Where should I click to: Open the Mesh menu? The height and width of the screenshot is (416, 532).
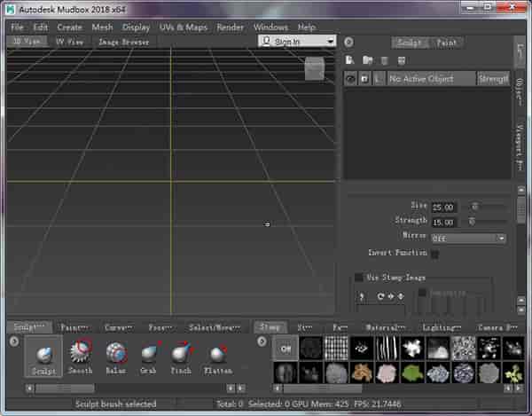coord(102,27)
